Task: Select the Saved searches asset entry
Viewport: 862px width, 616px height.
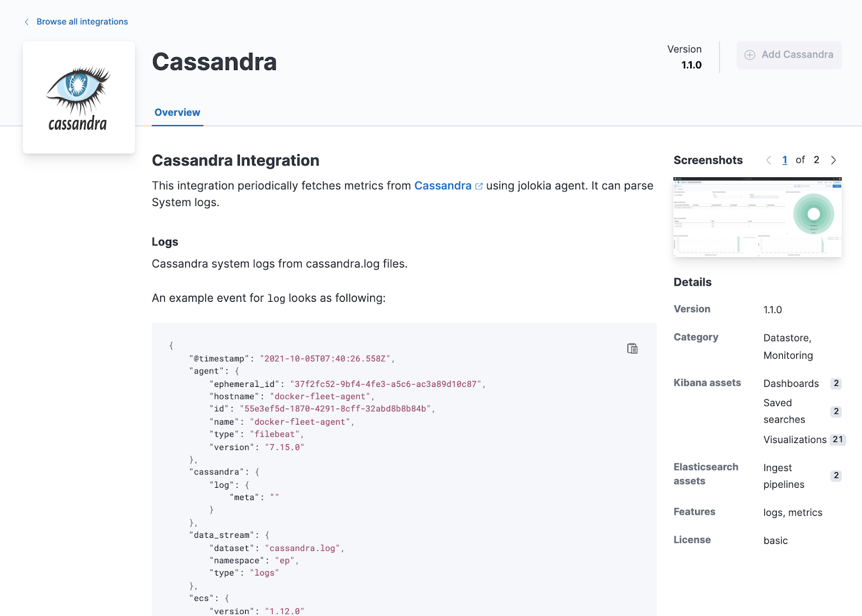Action: pyautogui.click(x=783, y=411)
